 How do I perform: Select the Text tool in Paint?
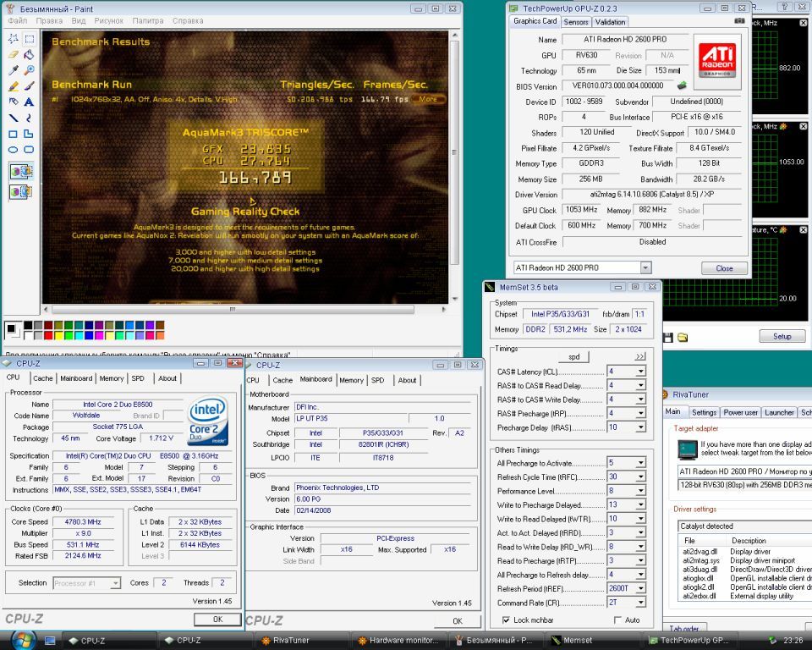click(x=30, y=102)
